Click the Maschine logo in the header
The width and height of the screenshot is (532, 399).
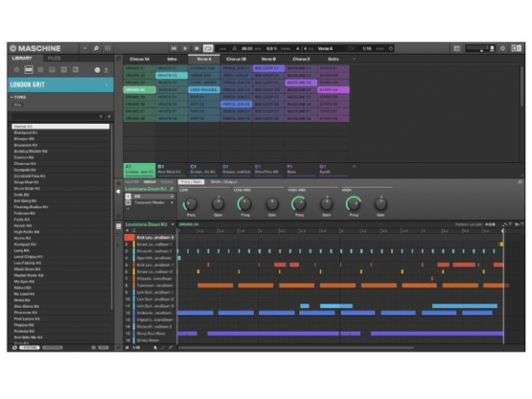tap(35, 48)
